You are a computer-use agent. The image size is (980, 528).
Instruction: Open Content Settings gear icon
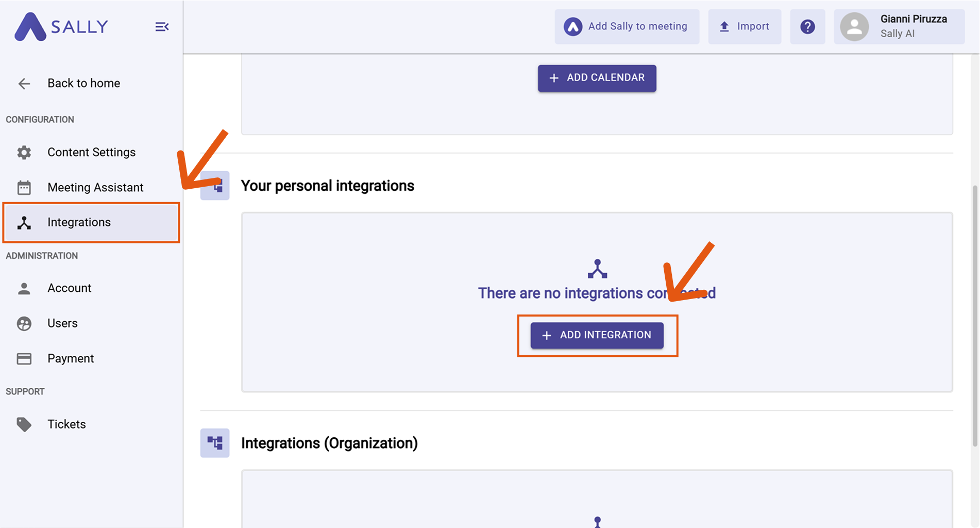pyautogui.click(x=24, y=153)
